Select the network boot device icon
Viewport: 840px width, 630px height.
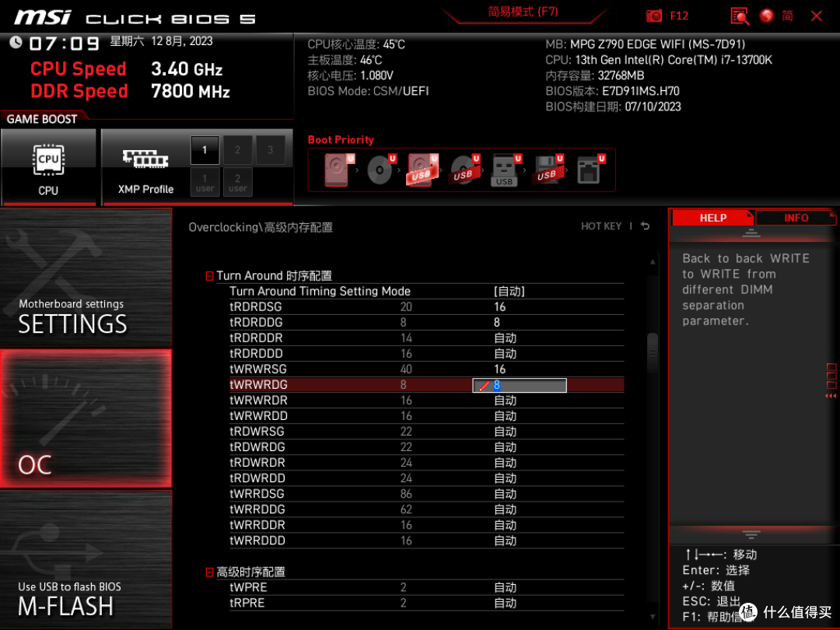click(x=590, y=170)
